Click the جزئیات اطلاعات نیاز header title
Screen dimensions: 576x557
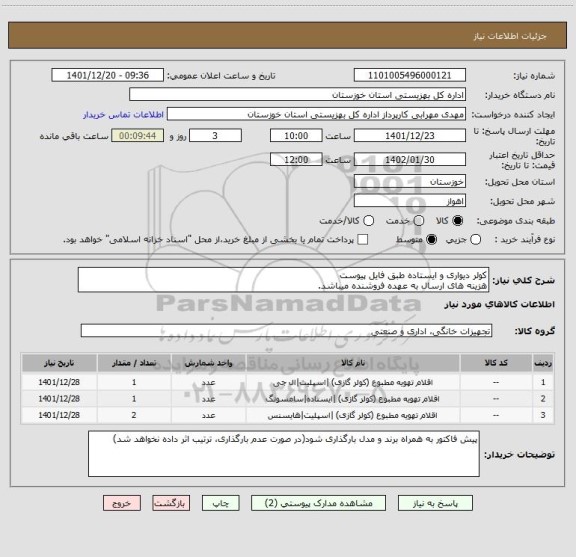coord(510,36)
